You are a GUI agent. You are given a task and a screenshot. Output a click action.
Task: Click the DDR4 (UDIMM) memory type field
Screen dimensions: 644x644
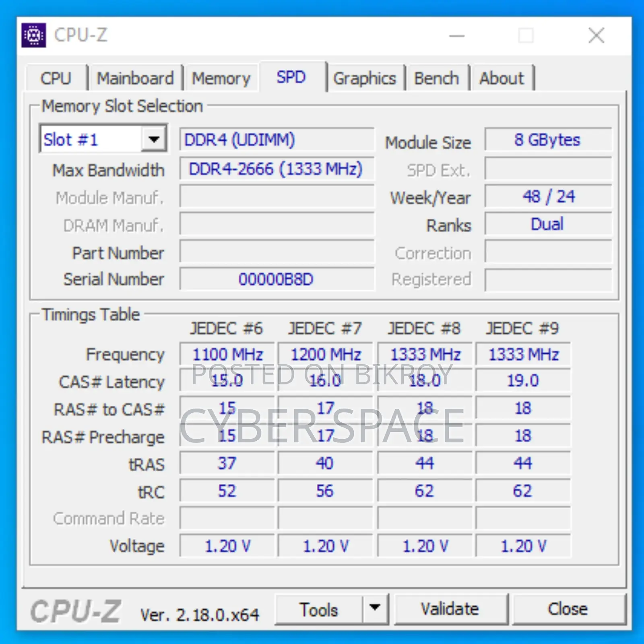click(x=277, y=139)
